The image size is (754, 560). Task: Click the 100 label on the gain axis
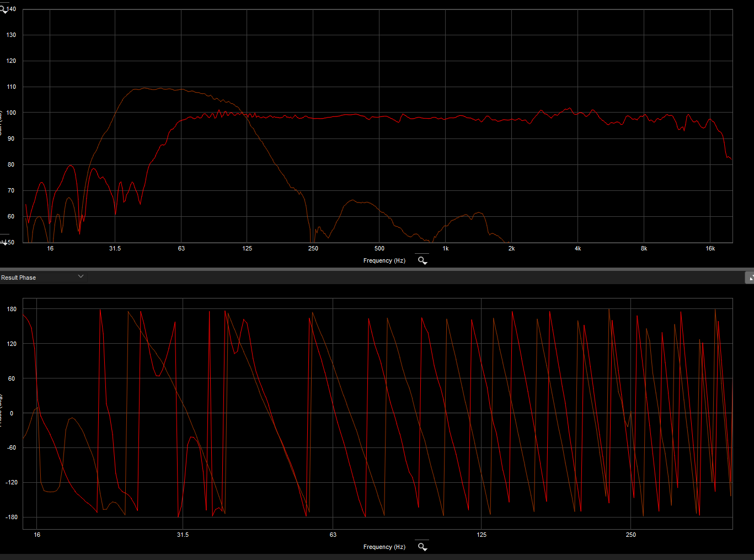(x=11, y=113)
